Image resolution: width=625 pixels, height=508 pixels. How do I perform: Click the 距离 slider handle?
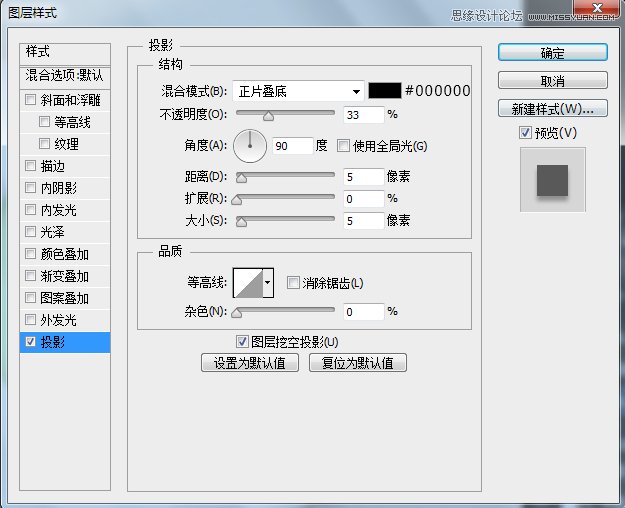click(x=241, y=178)
